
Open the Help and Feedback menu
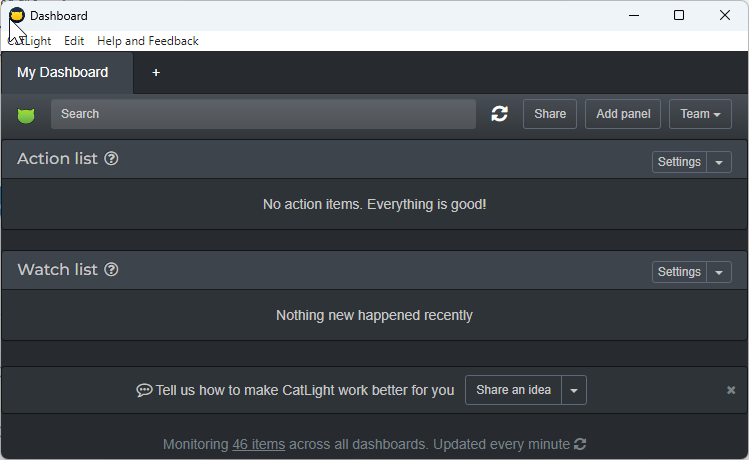148,41
